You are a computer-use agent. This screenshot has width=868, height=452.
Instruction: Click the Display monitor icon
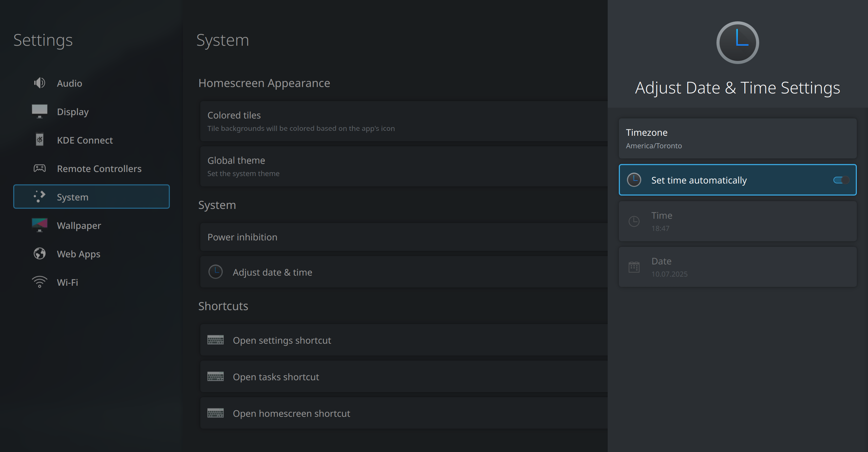[40, 111]
